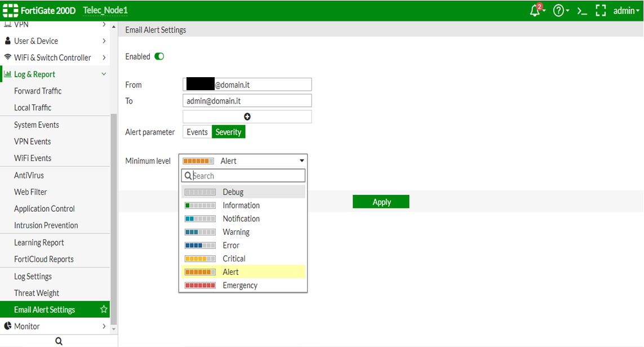Select Events as alert parameter
This screenshot has width=644, height=347.
[197, 132]
